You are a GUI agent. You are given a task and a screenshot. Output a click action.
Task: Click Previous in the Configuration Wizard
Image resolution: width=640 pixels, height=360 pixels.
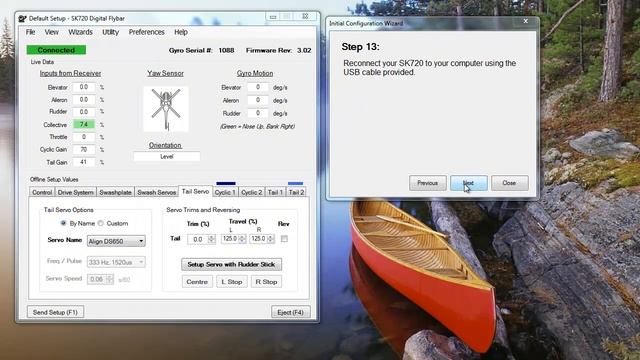point(428,183)
